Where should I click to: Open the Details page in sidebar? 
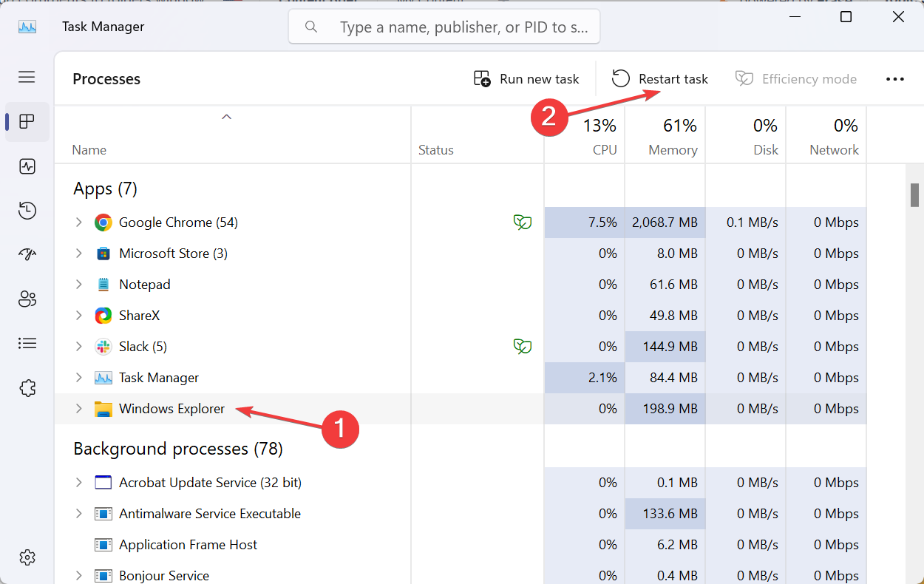pos(27,343)
